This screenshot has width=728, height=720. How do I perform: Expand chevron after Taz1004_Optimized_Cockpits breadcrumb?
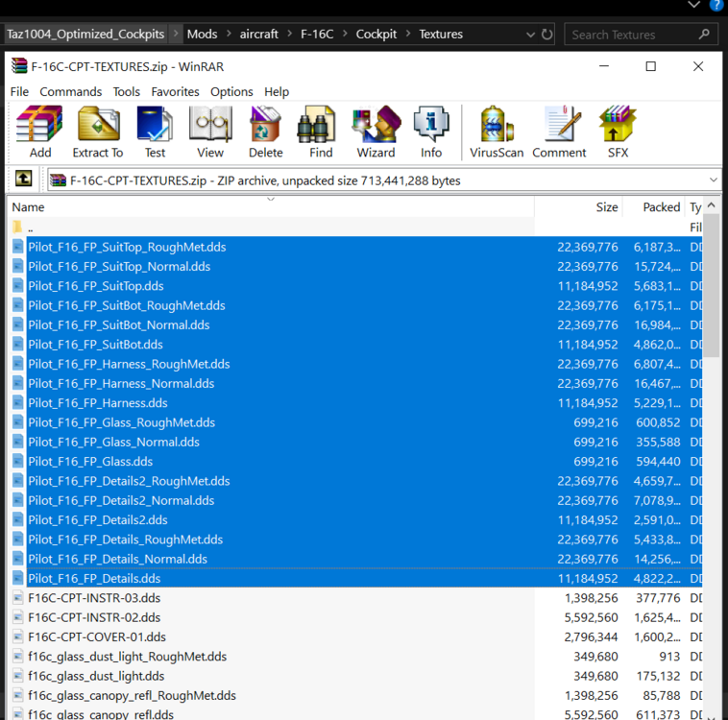point(176,34)
